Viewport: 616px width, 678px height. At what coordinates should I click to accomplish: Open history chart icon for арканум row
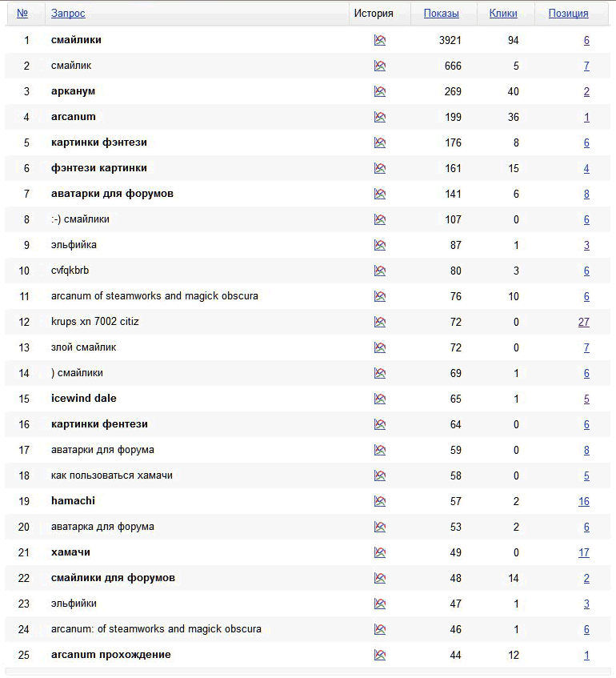point(379,91)
